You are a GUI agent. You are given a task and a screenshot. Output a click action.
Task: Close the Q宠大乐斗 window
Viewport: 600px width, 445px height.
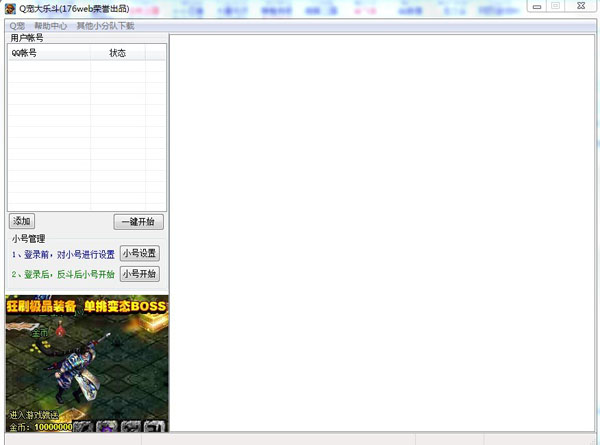tap(580, 6)
